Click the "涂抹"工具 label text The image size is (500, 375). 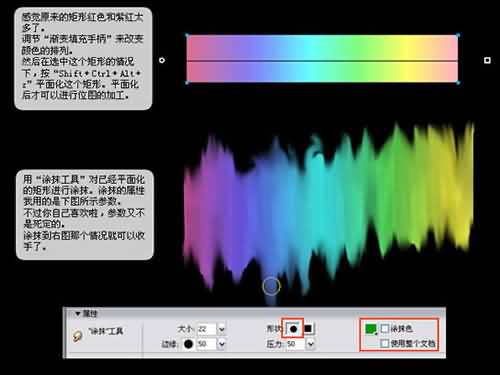[106, 331]
